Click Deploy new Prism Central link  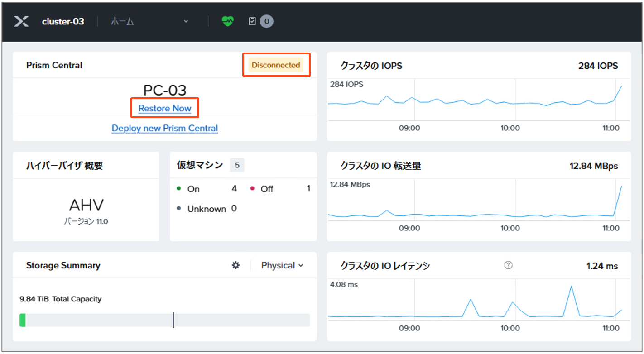[165, 128]
